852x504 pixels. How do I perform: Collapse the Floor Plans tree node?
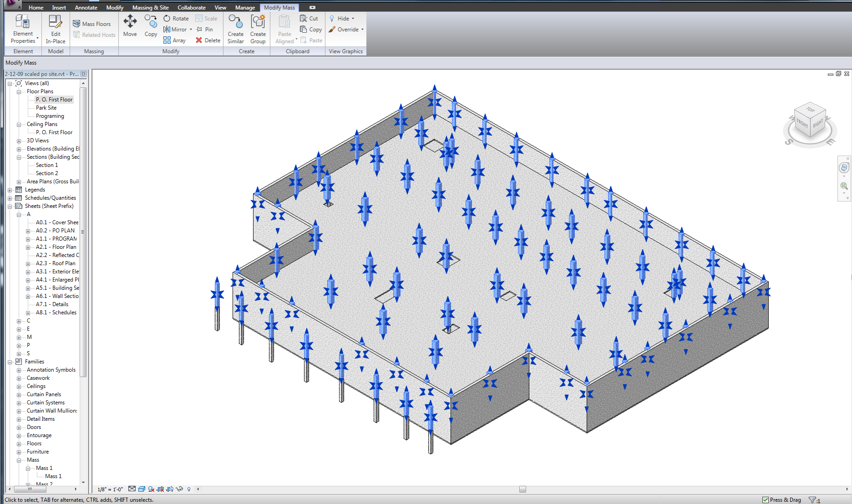click(19, 92)
